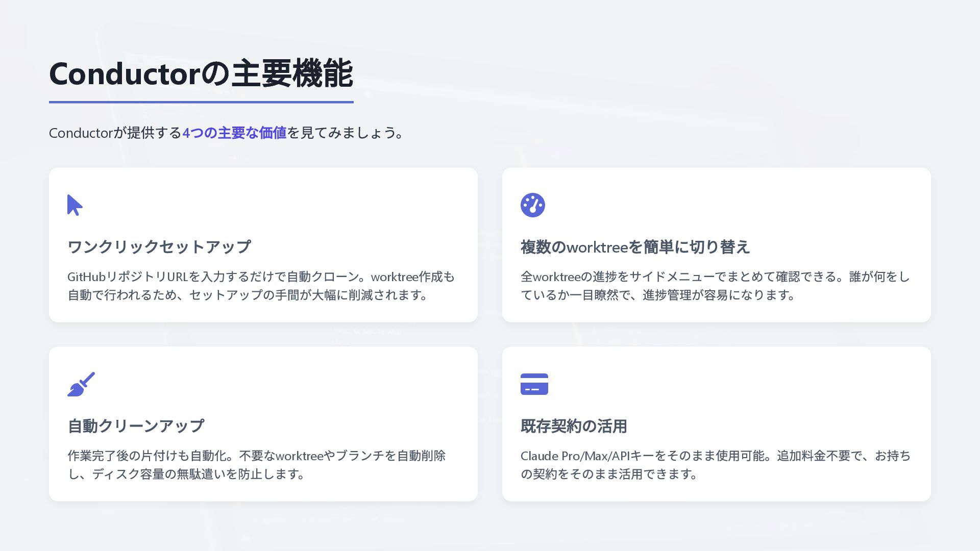
Task: Click the Conductorの主要機能 slide title
Action: [201, 74]
